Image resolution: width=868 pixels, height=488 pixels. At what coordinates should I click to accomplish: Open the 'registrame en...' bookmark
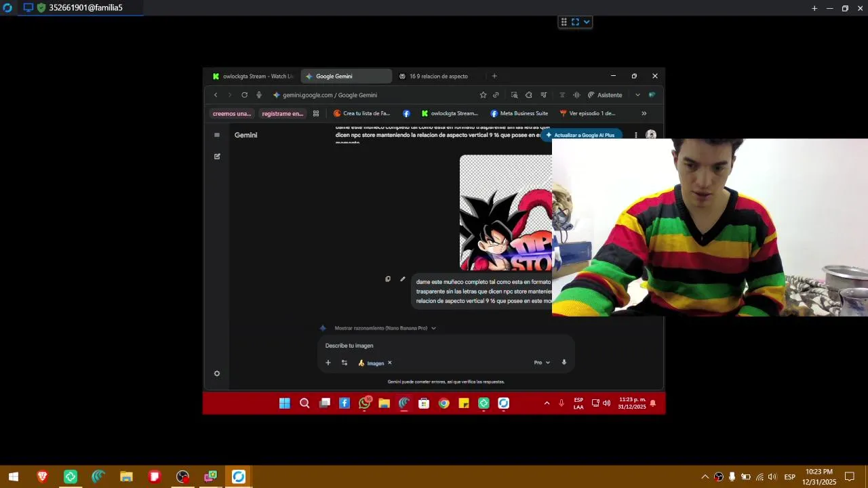pos(282,113)
